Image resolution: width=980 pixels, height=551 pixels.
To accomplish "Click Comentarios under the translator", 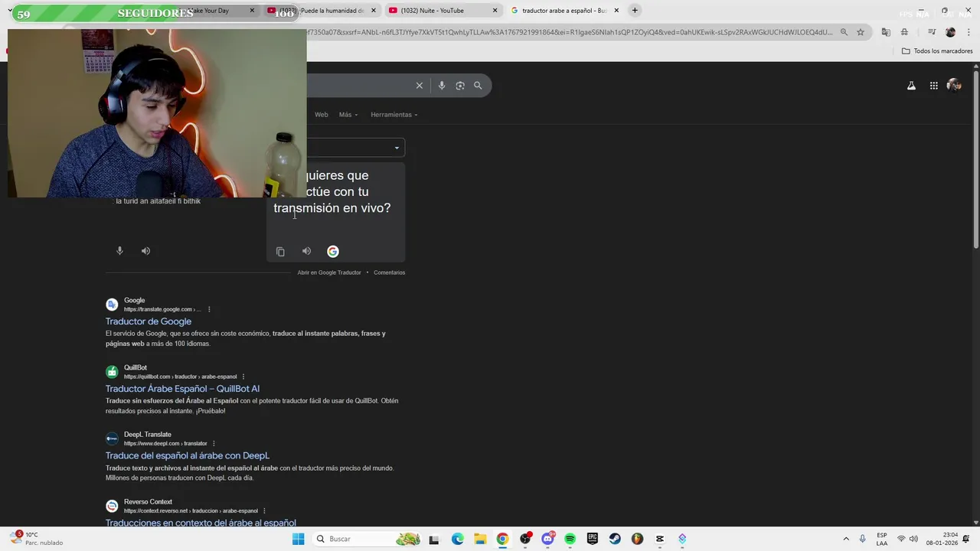I will pyautogui.click(x=389, y=272).
